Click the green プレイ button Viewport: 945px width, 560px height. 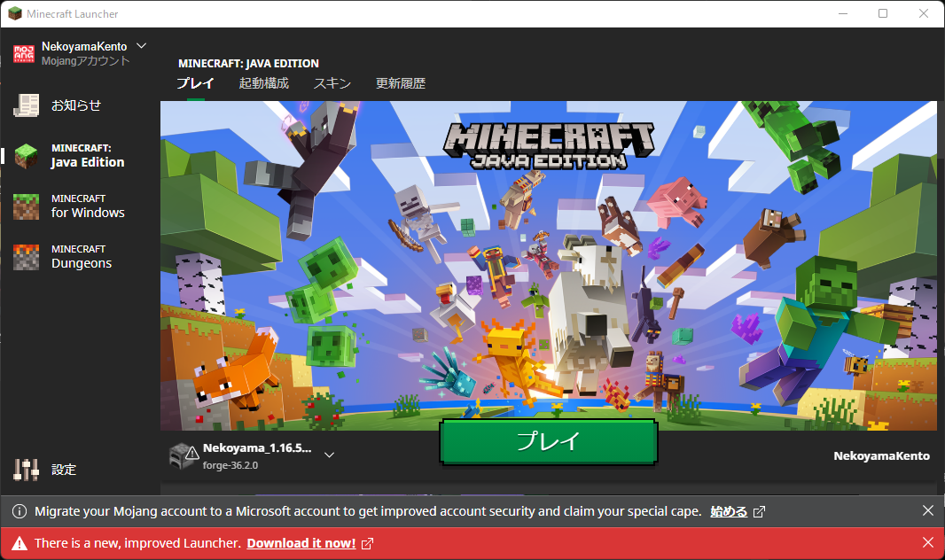click(x=549, y=442)
